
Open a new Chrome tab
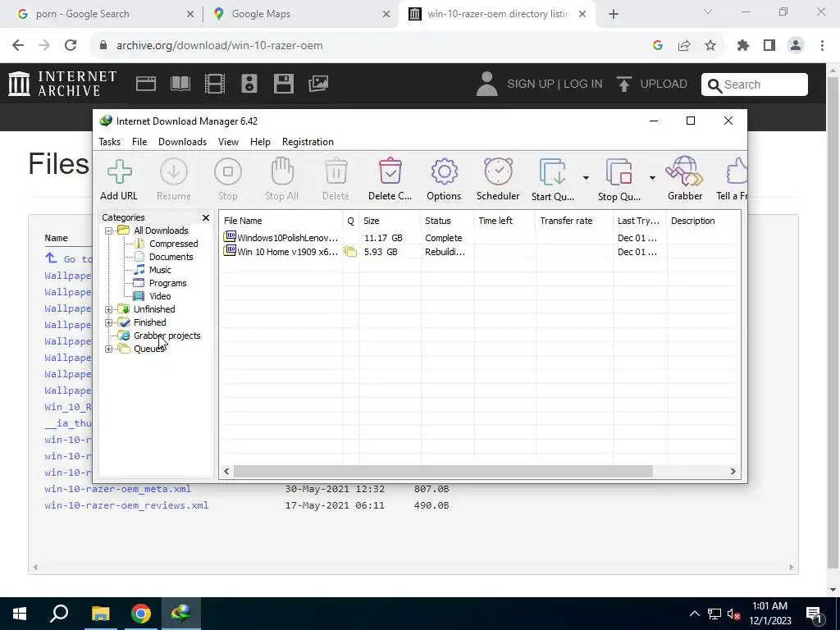point(614,15)
